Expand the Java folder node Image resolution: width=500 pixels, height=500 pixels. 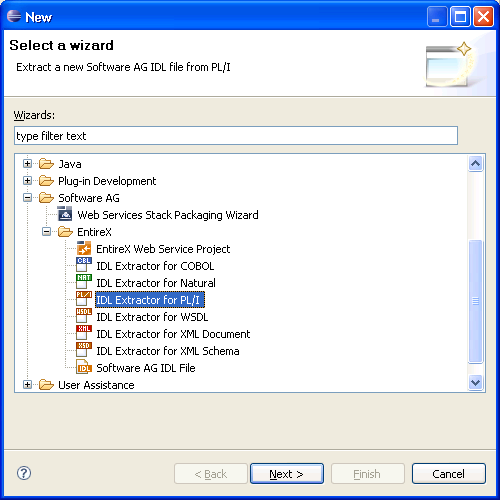(x=28, y=164)
